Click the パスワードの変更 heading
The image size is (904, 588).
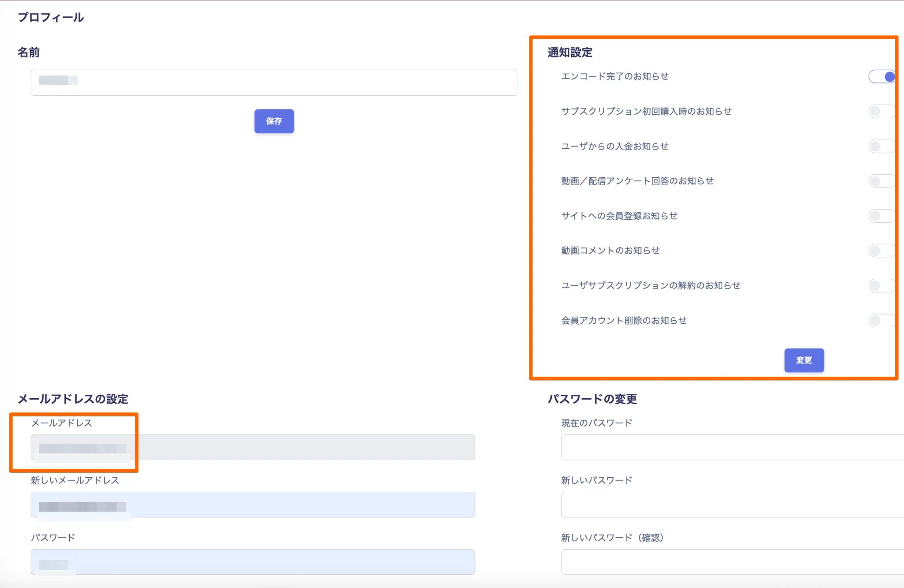(592, 399)
